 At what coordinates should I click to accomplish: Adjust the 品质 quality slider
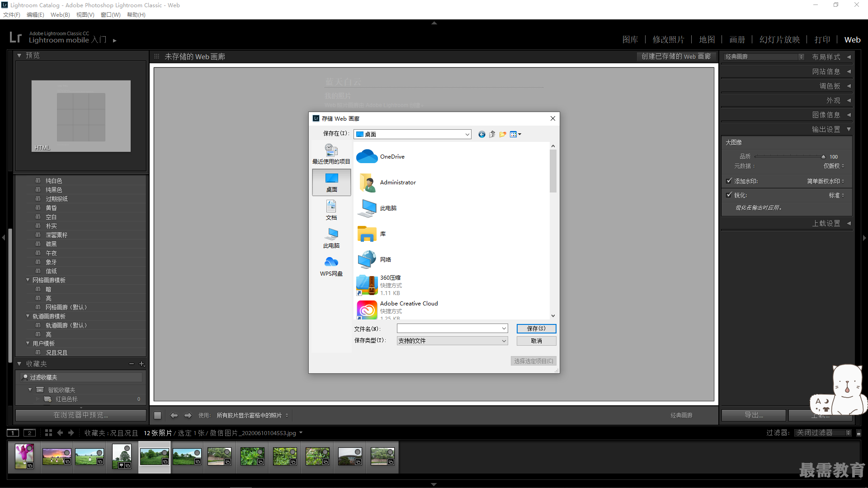[823, 157]
